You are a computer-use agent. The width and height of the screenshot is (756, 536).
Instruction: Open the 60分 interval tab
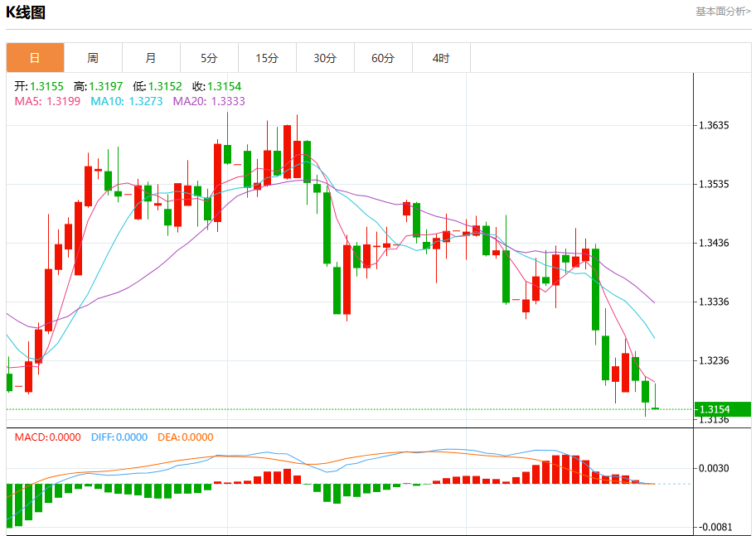coord(383,58)
